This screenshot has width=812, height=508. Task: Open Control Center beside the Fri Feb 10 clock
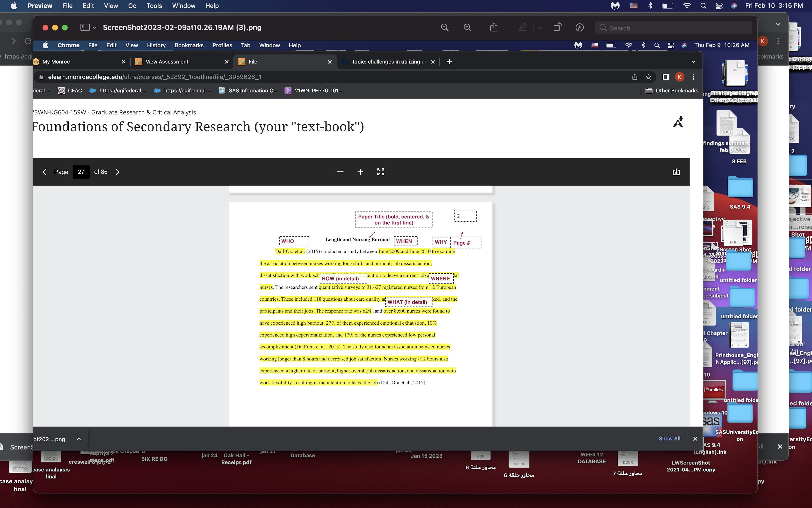[x=719, y=6]
